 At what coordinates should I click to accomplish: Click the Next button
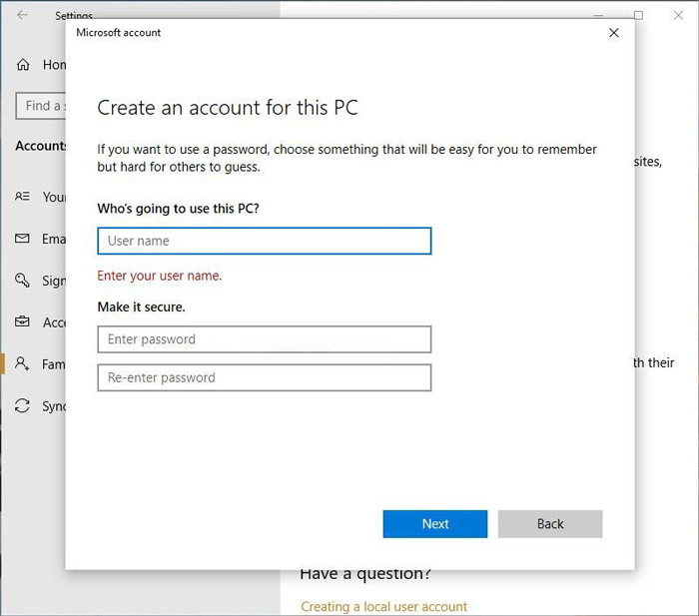click(x=435, y=524)
